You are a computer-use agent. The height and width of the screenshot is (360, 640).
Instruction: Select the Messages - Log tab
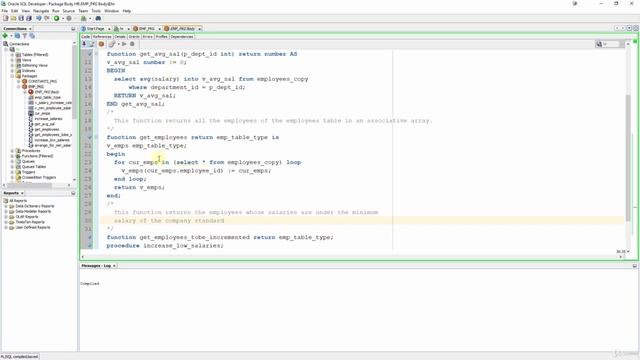(96, 266)
